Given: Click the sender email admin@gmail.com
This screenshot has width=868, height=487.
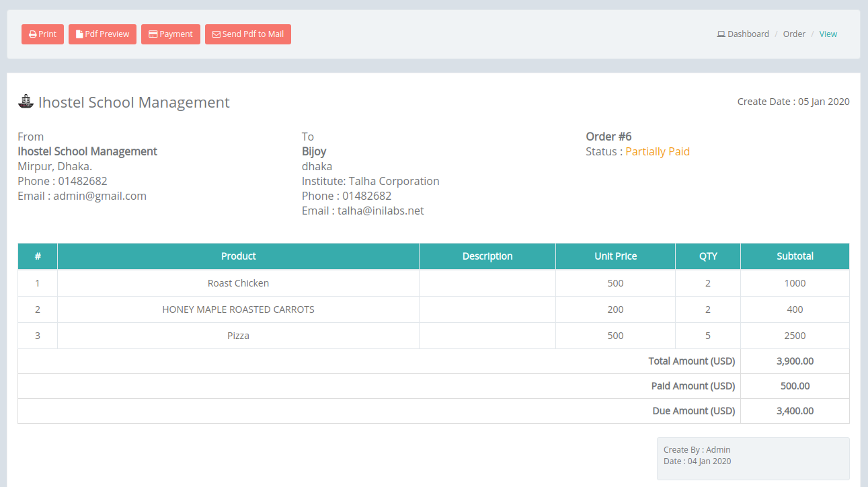Looking at the screenshot, I should (x=100, y=196).
